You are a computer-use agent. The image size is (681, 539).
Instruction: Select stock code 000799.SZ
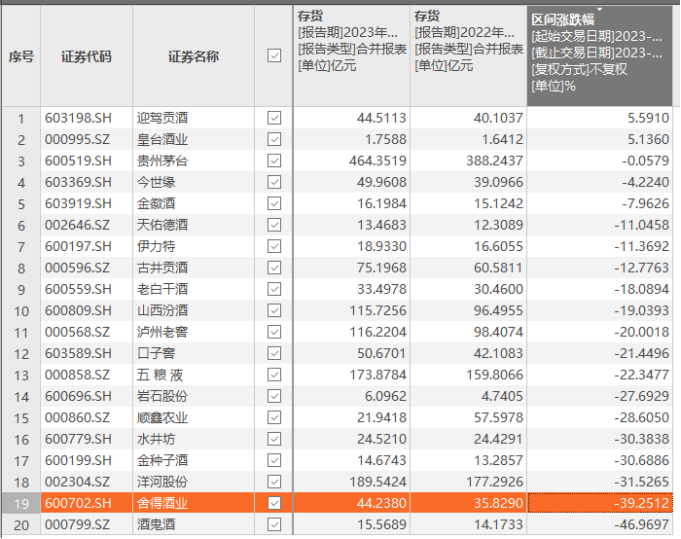pyautogui.click(x=77, y=524)
